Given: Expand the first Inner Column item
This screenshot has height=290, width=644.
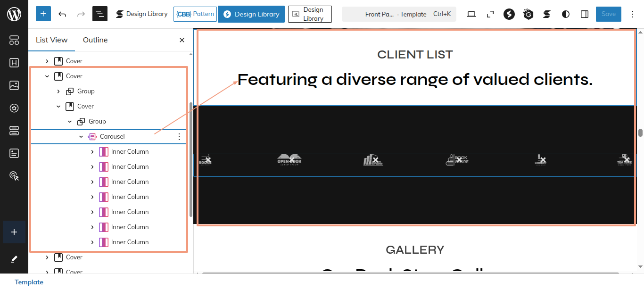Looking at the screenshot, I should (x=92, y=152).
